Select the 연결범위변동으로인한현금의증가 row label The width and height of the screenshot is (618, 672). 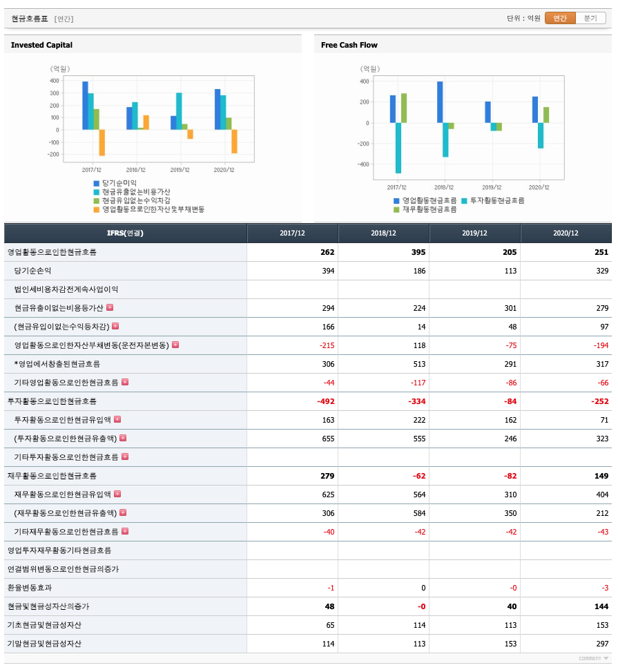tap(63, 569)
